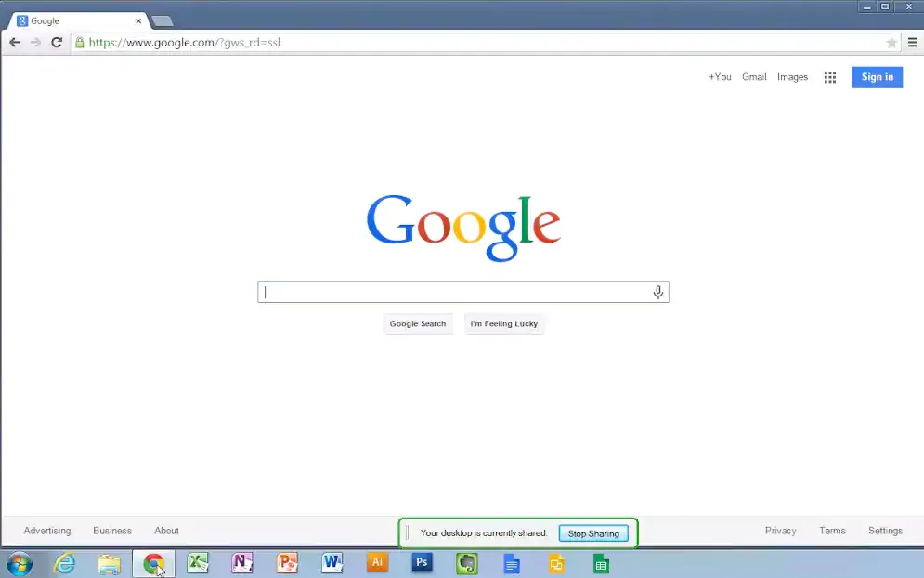Open a new tab with the blank tab button
This screenshot has width=924, height=578.
coord(162,21)
